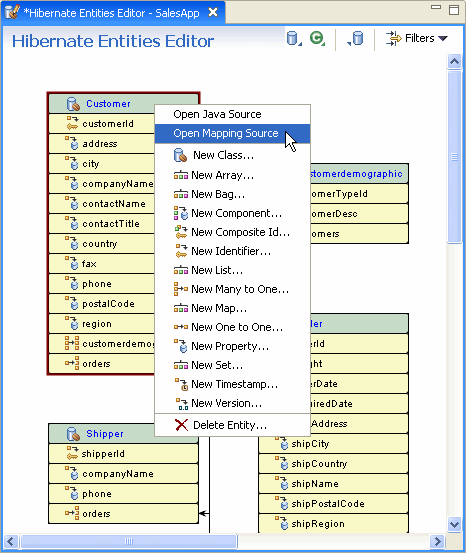Click the property icon beside shipCity
This screenshot has width=466, height=553.
pos(282,444)
